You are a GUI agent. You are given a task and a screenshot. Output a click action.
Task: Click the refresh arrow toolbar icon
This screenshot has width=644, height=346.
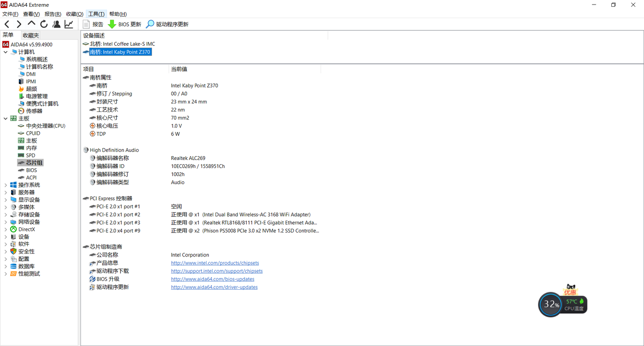pyautogui.click(x=44, y=24)
